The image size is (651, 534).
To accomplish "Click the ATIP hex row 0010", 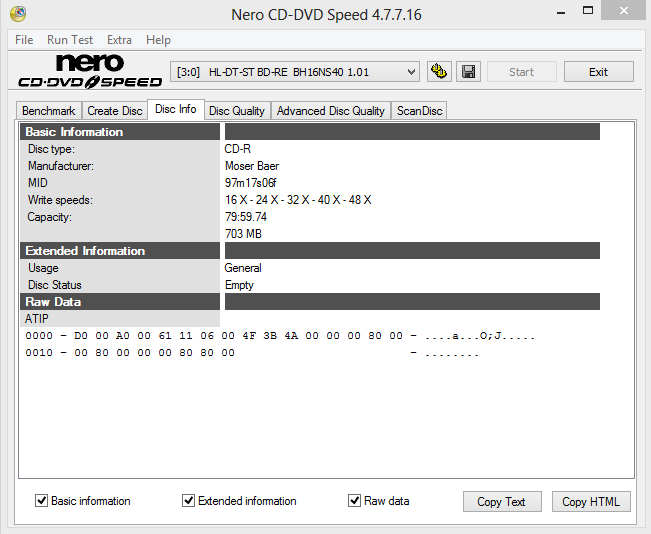I will 252,353.
